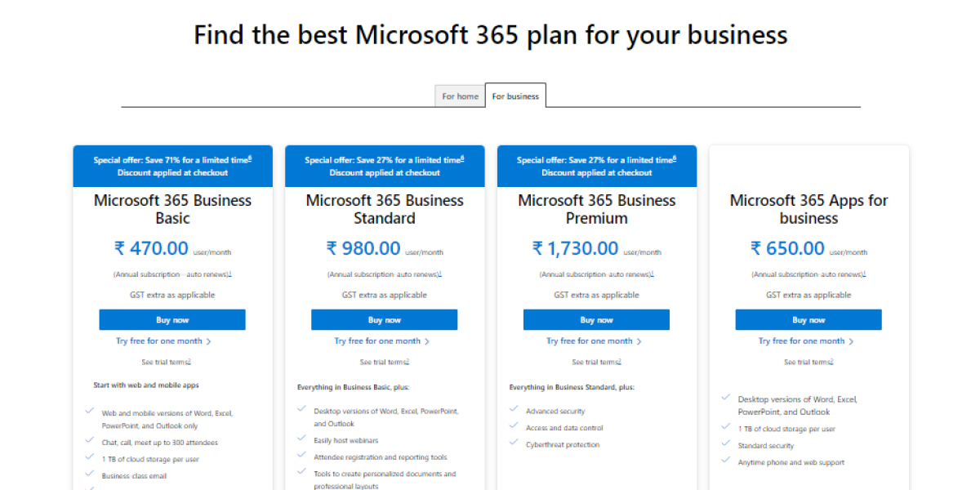The image size is (980, 490).
Task: Try Business Standard free for one month
Action: click(379, 341)
